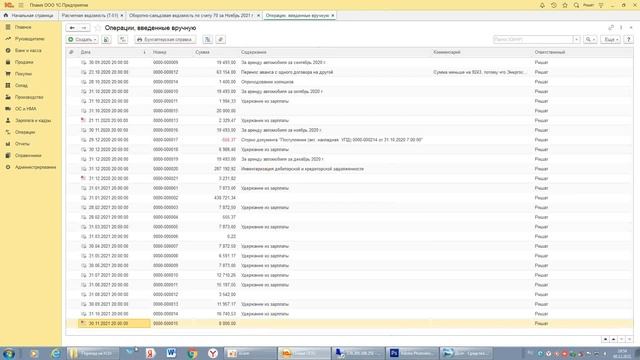Open the Склад sidebar section
Viewport: 640px width, 360px height.
click(21, 85)
